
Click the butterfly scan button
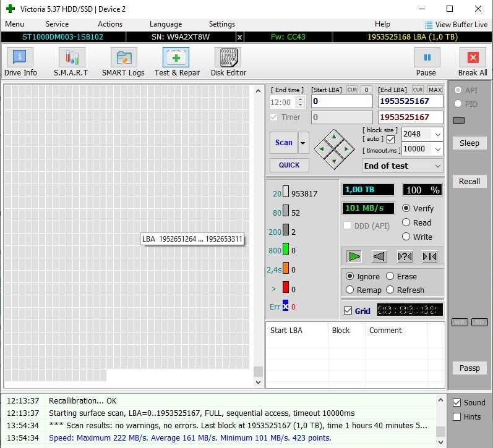429,256
